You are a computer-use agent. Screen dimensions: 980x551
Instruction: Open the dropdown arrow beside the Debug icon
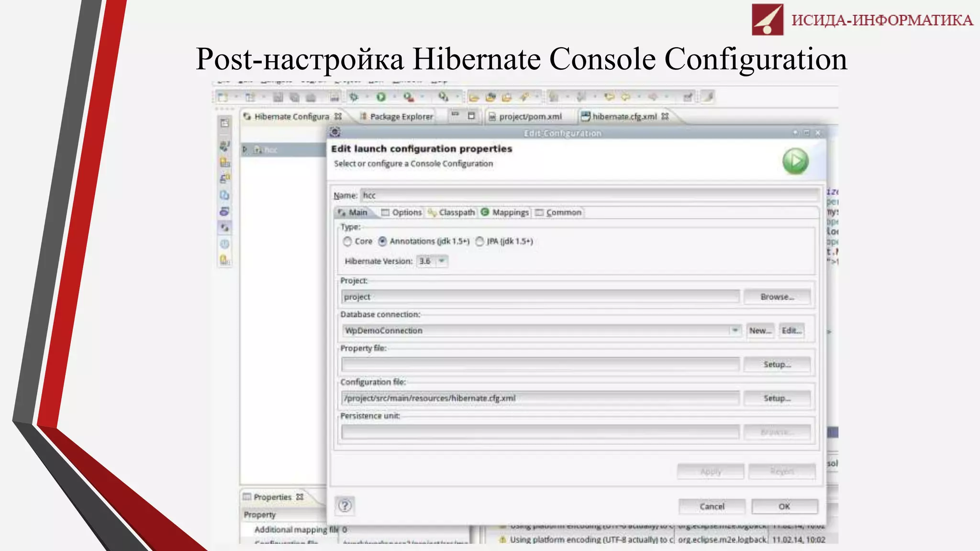pyautogui.click(x=367, y=97)
